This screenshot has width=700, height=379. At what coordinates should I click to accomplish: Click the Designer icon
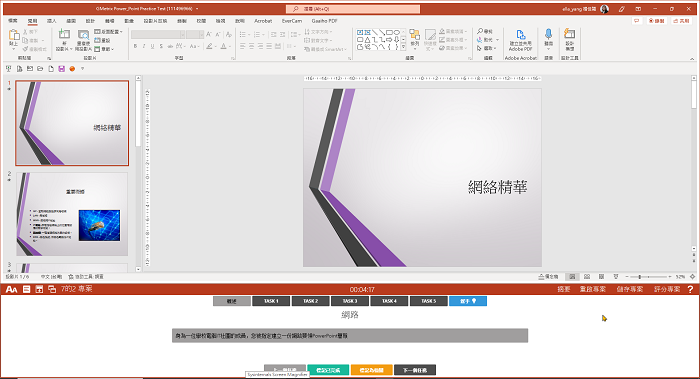pos(570,34)
